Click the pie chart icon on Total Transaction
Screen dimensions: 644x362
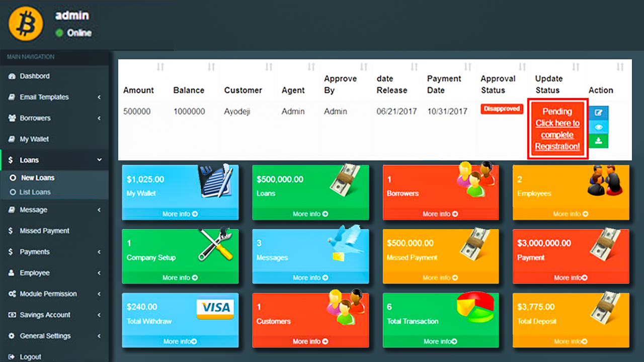click(475, 307)
